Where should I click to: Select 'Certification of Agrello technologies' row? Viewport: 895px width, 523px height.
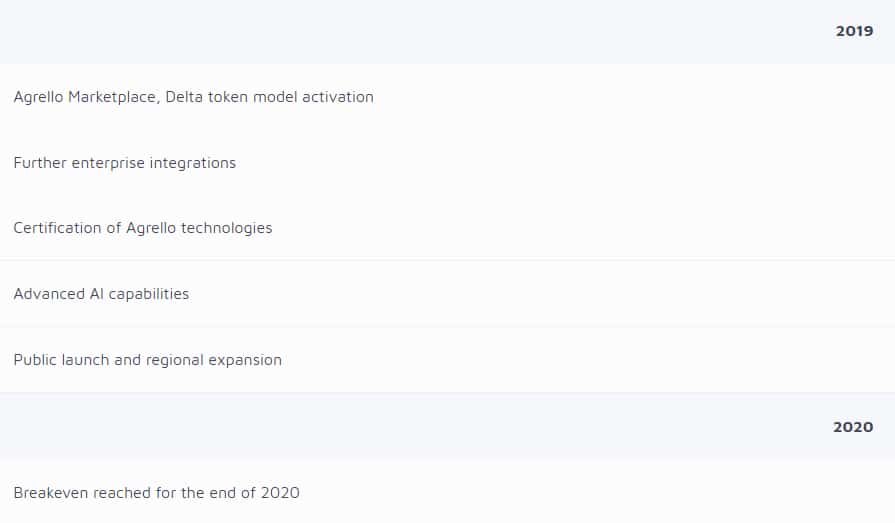point(143,228)
